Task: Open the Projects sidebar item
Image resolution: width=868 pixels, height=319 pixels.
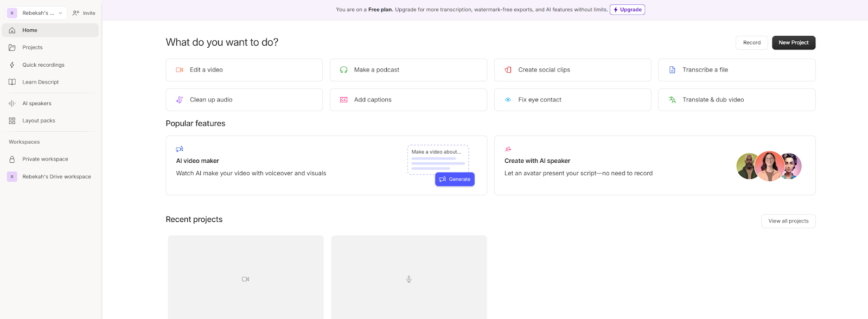Action: [x=50, y=48]
